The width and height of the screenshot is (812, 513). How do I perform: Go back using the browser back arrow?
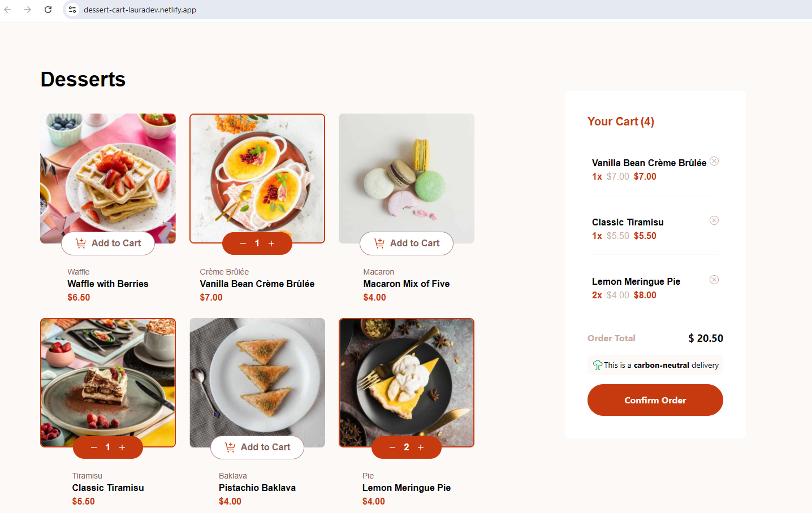8,10
